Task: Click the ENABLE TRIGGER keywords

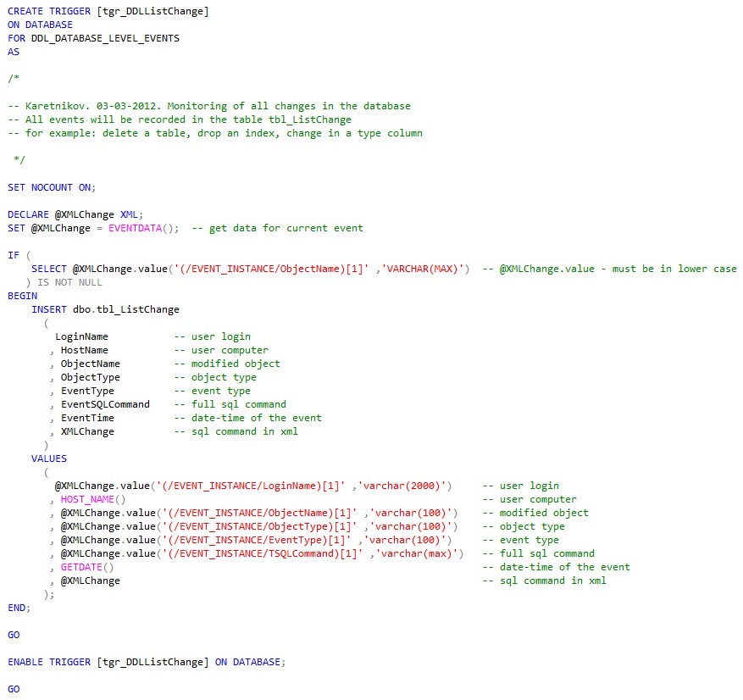Action: (x=49, y=662)
